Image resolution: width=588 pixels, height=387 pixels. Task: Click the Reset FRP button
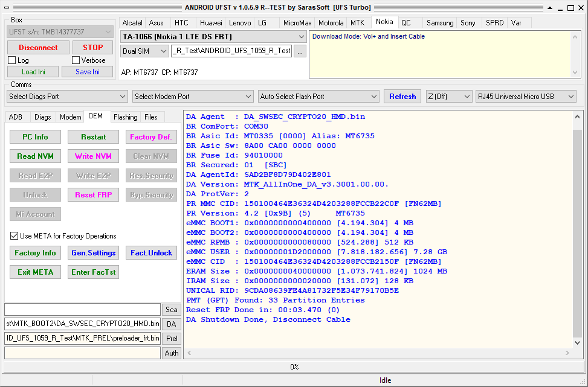tap(94, 195)
